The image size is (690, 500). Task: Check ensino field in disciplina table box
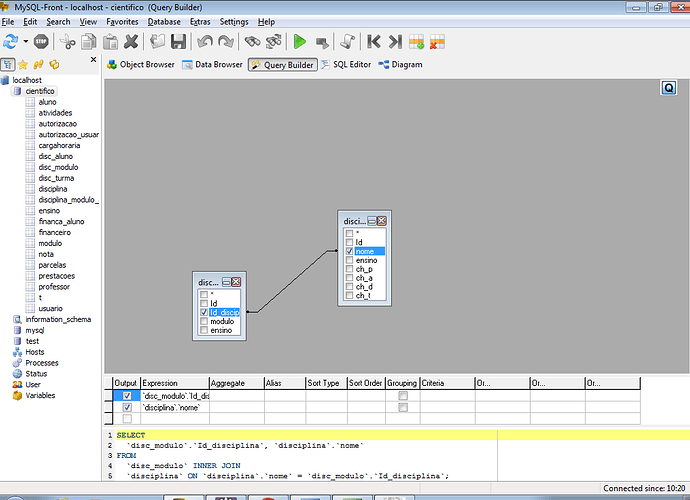[x=349, y=260]
